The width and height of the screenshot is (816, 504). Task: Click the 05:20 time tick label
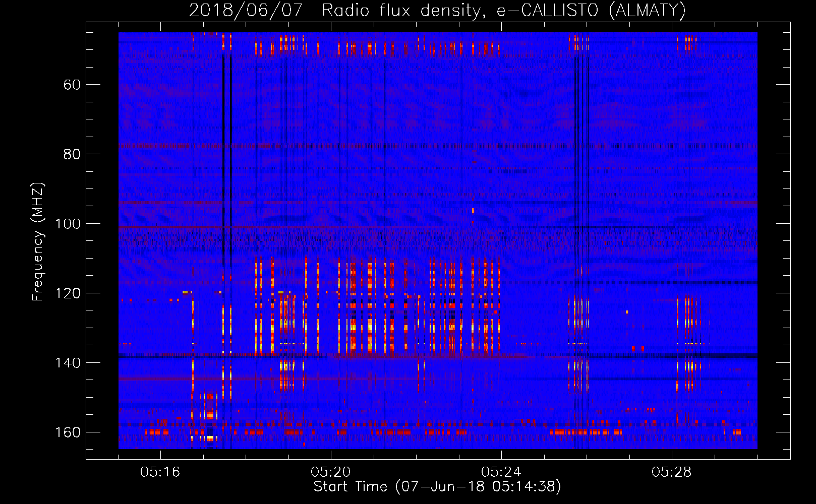331,472
